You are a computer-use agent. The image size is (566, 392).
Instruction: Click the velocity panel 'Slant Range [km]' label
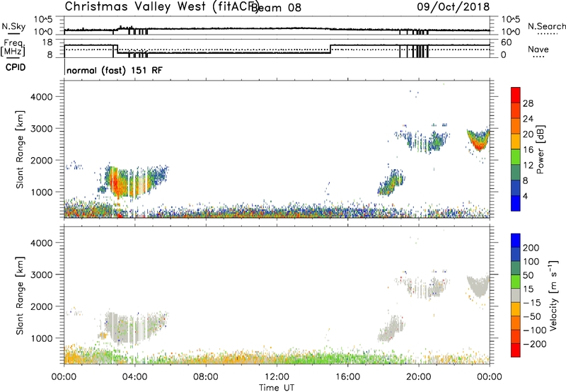pyautogui.click(x=20, y=296)
